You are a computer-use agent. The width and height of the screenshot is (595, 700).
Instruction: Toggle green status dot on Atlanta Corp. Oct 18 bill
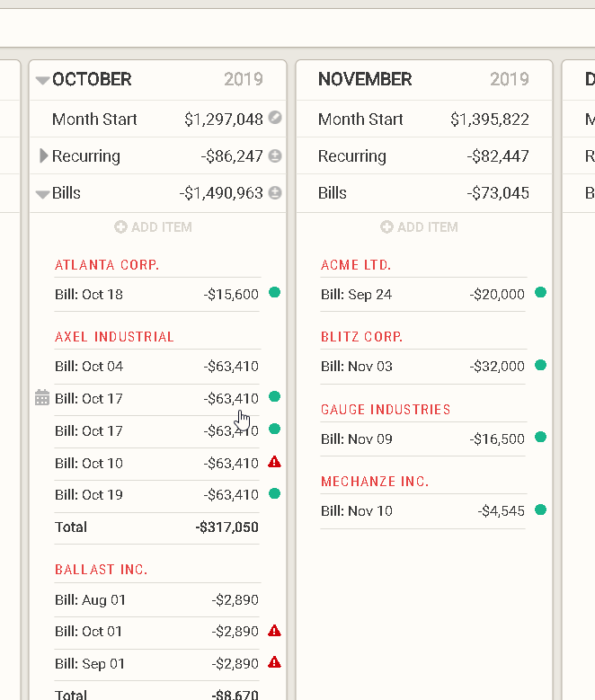click(274, 293)
